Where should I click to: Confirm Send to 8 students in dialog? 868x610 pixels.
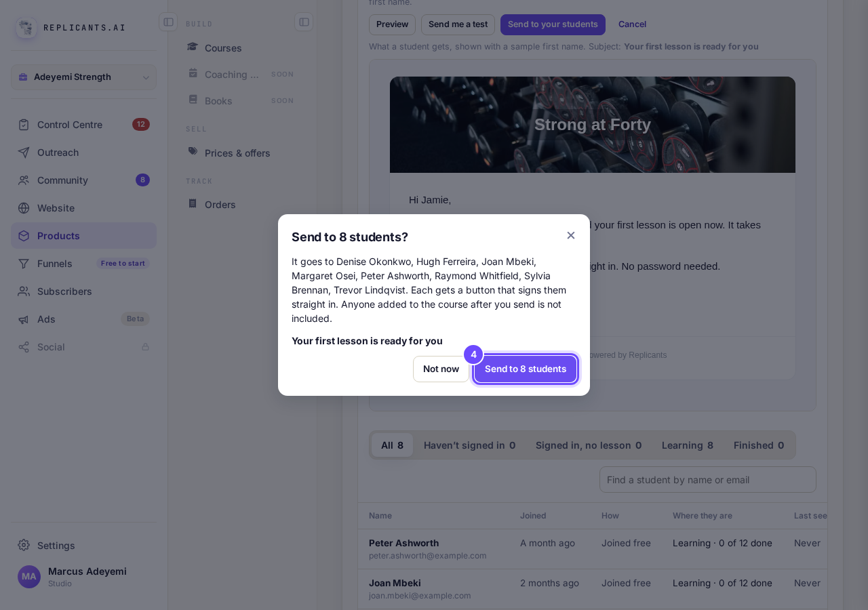(526, 369)
